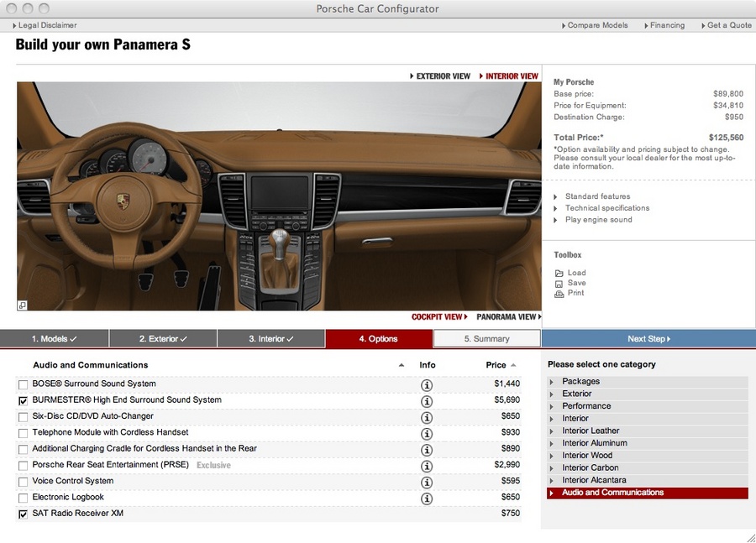Open the Performance category

(x=648, y=406)
